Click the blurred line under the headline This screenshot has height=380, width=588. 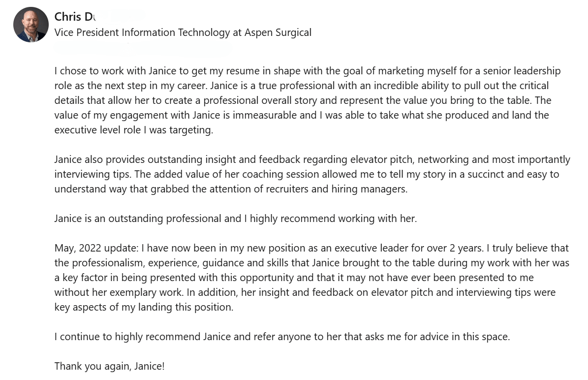(143, 47)
